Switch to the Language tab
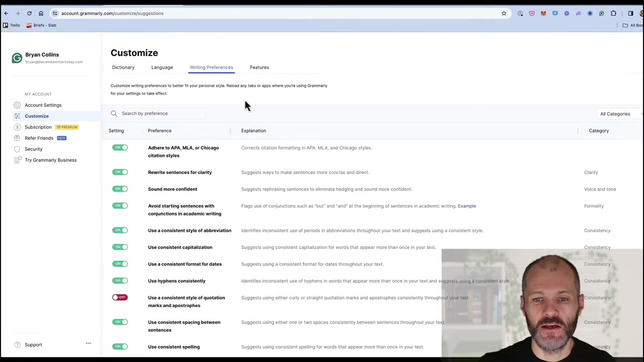This screenshot has width=644, height=362. (162, 67)
